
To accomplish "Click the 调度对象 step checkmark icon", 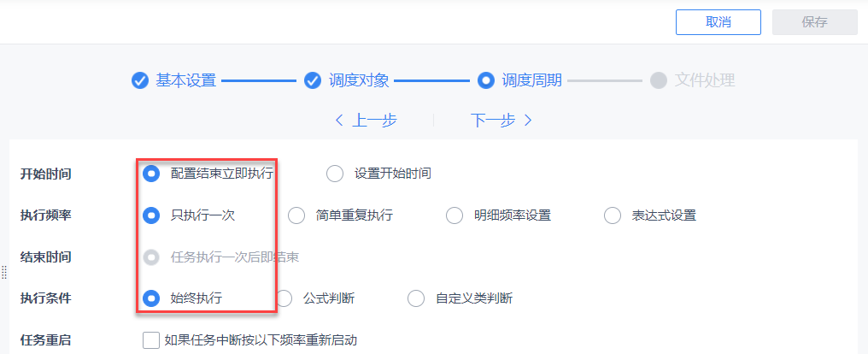I will pyautogui.click(x=313, y=80).
